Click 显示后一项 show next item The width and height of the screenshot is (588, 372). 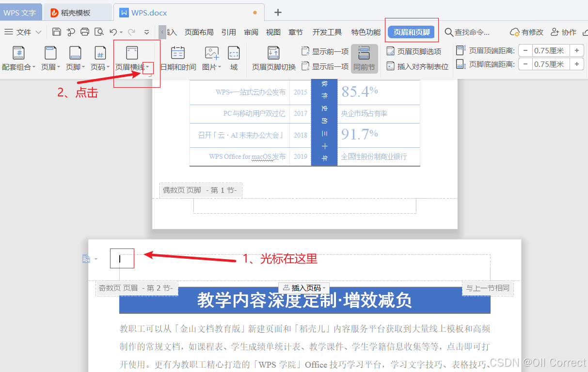325,66
